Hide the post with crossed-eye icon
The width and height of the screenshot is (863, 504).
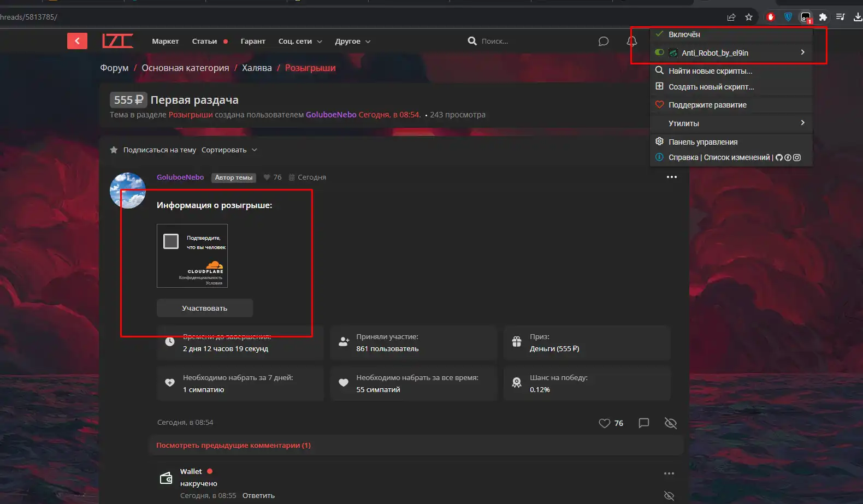coord(671,423)
